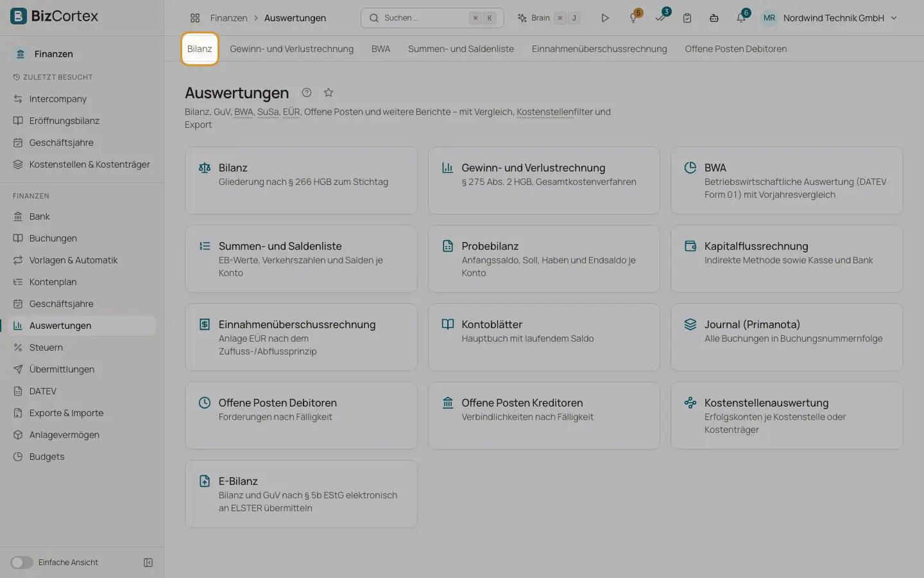Click the list icon on Summen- und Saldenliste card
Viewport: 924px width, 578px height.
pos(205,246)
